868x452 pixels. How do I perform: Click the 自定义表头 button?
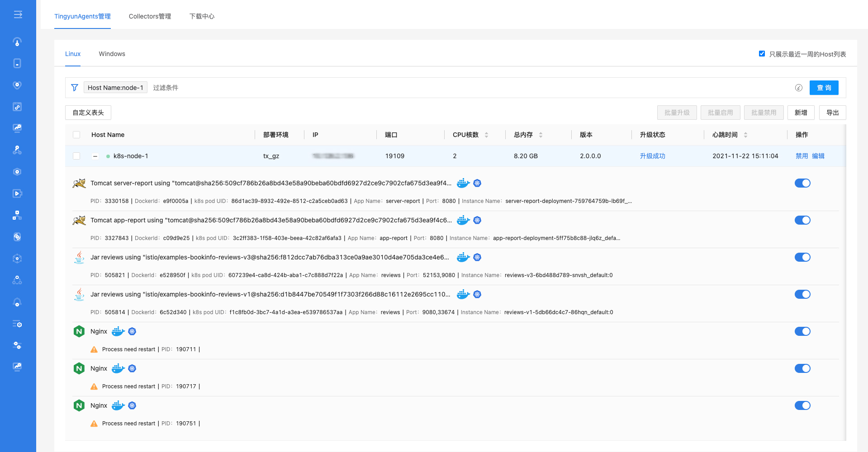coord(88,113)
